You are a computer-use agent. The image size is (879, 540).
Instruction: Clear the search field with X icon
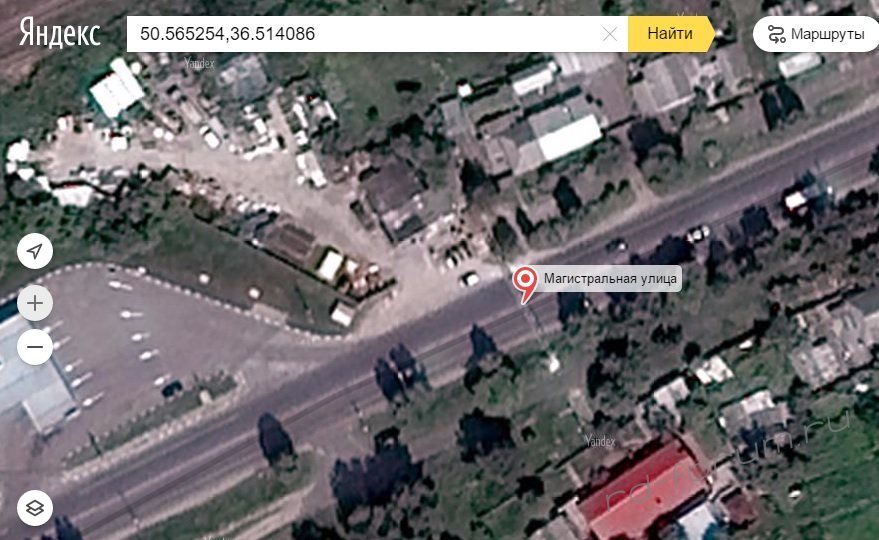610,34
